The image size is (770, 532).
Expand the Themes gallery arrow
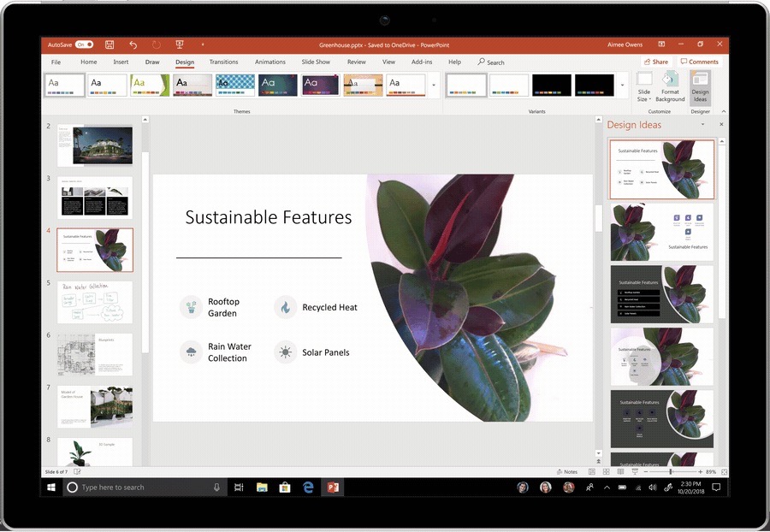(434, 85)
